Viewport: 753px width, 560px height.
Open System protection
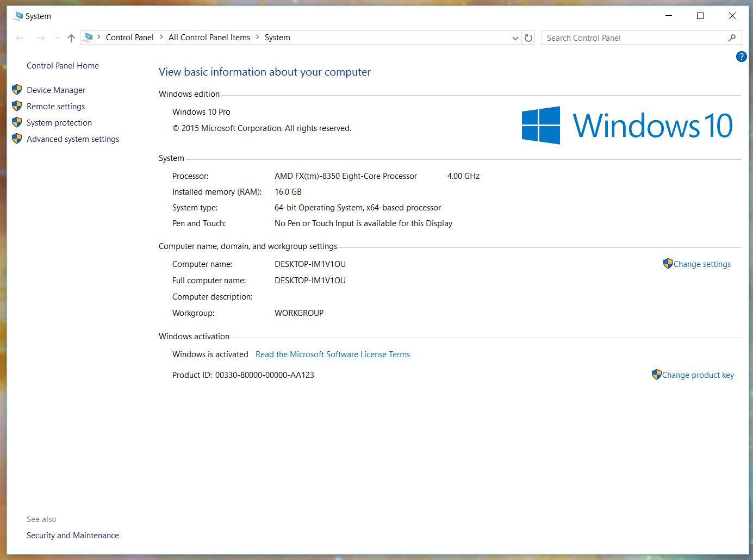[x=59, y=123]
